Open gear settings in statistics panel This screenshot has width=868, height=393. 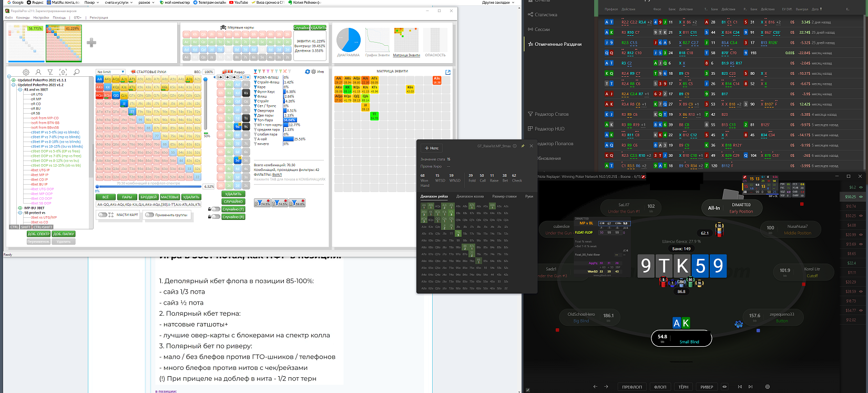pyautogui.click(x=313, y=72)
